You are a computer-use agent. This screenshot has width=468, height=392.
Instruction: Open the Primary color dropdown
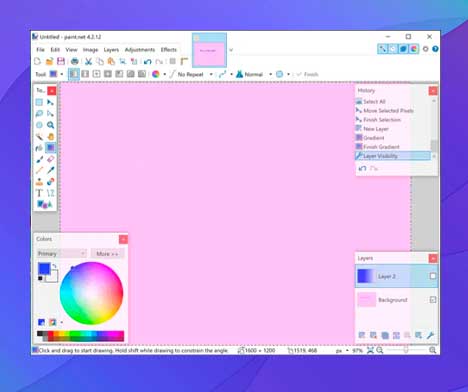61,254
